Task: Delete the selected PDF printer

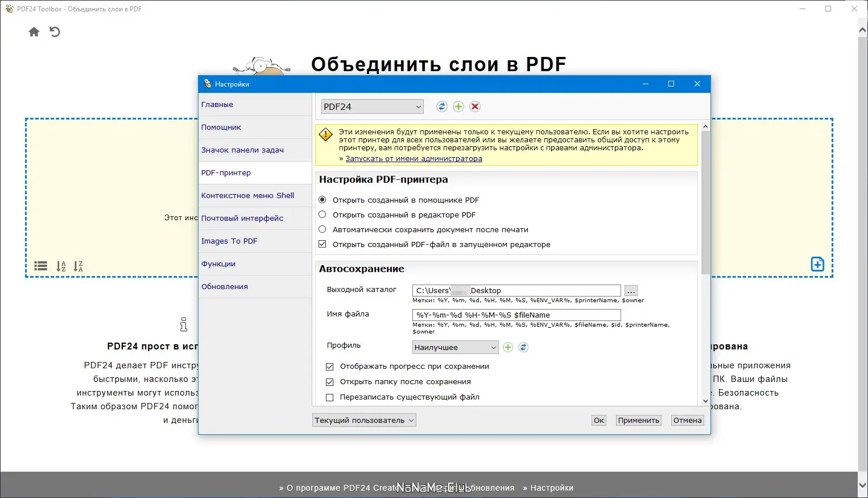Action: click(x=475, y=106)
